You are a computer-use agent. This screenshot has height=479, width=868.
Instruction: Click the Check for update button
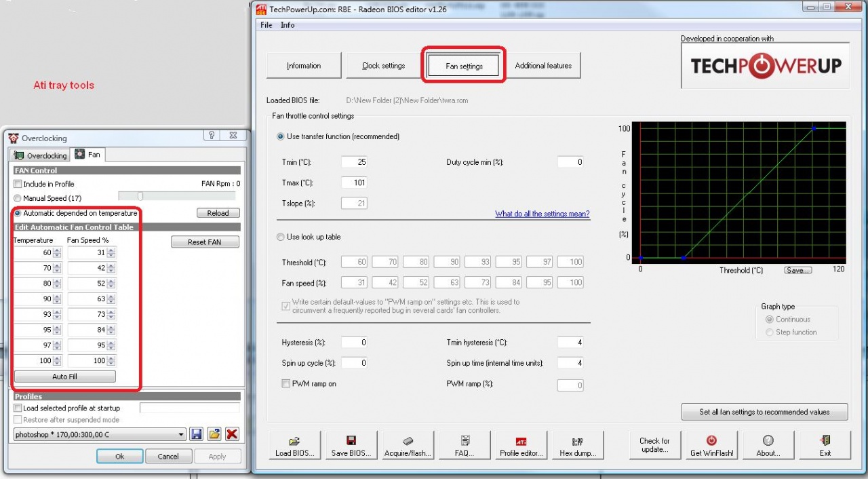coord(654,445)
